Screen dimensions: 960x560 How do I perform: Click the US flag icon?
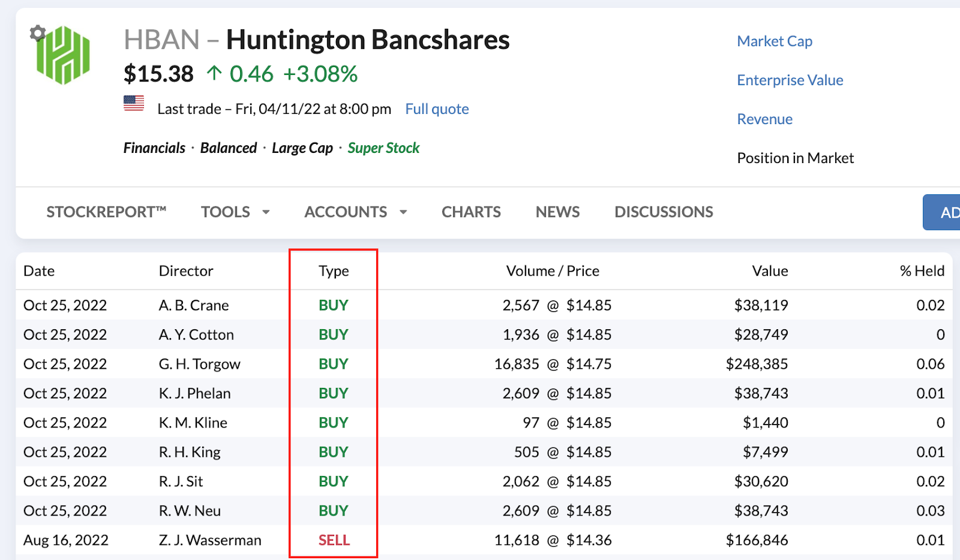pyautogui.click(x=134, y=103)
